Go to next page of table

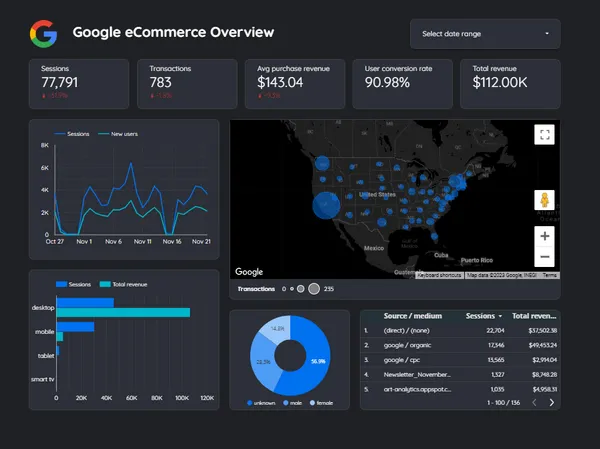[x=551, y=402]
